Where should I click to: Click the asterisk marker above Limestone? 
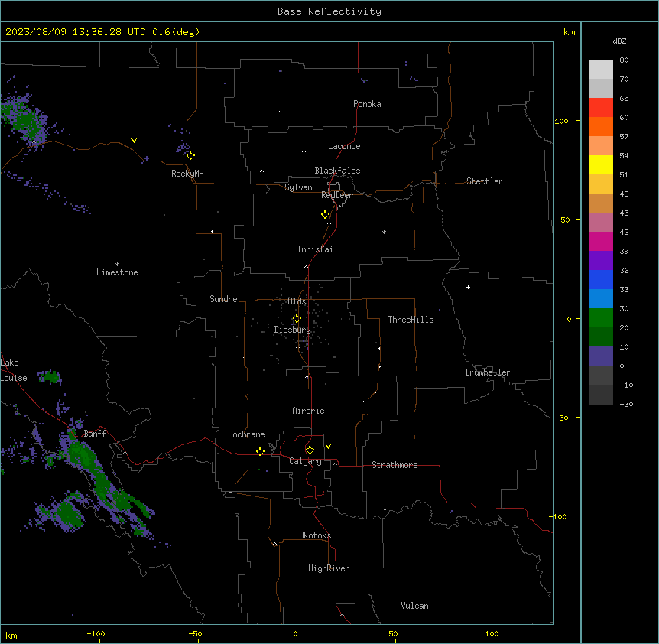tap(117, 265)
